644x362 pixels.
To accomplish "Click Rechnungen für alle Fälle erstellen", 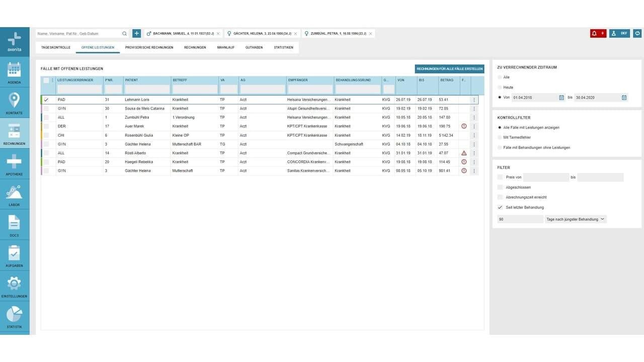I will pyautogui.click(x=449, y=69).
